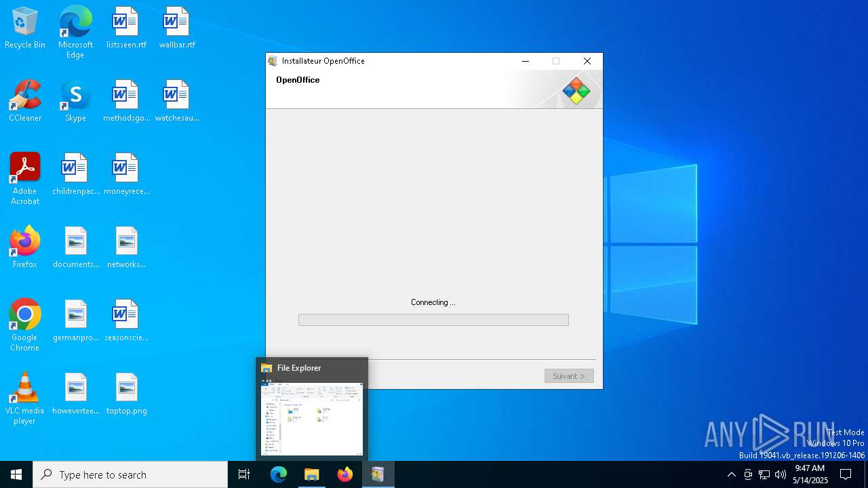Click the OpenOffice colored diamond logo
The width and height of the screenshot is (868, 488).
pyautogui.click(x=576, y=91)
